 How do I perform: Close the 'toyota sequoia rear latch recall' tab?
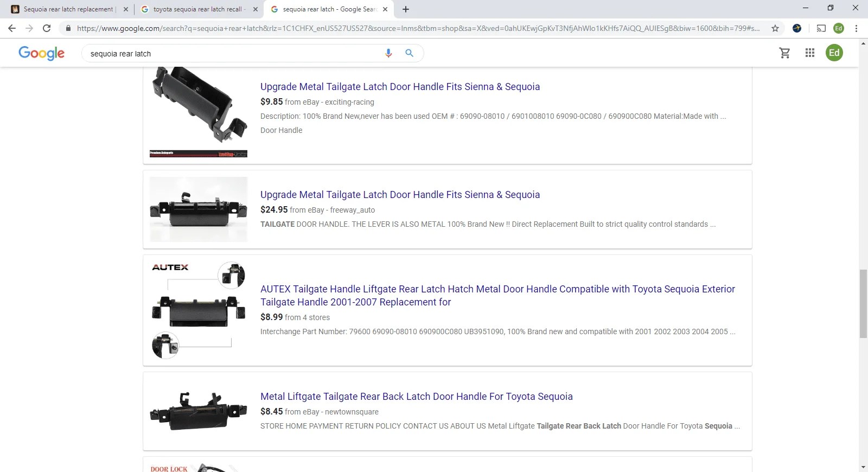[x=256, y=9]
